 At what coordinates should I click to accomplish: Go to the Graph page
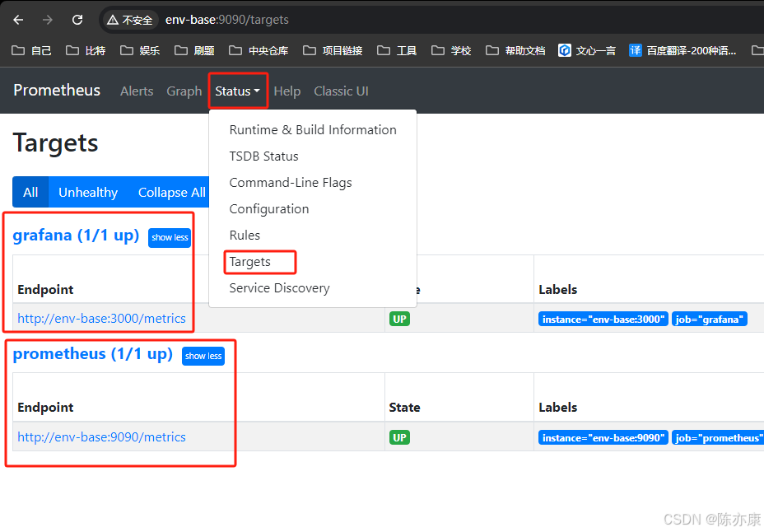coord(184,91)
